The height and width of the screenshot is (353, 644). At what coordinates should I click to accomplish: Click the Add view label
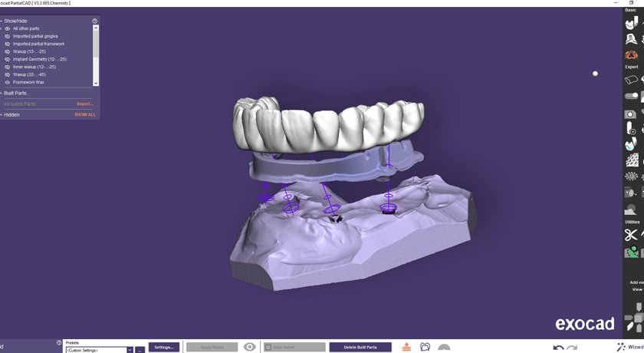(x=636, y=282)
